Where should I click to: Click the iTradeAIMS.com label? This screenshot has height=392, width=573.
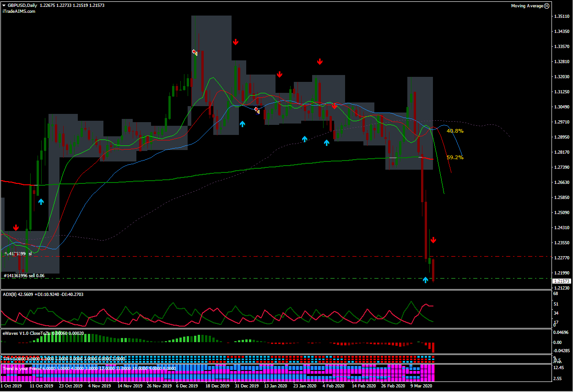[19, 11]
